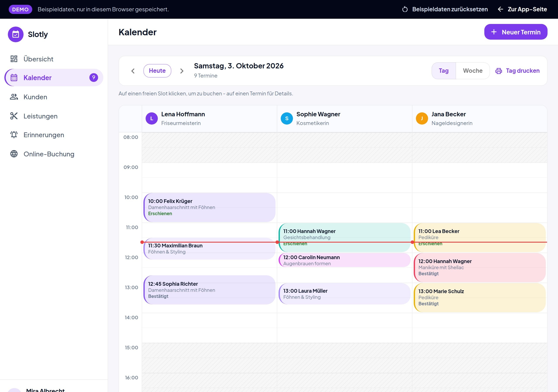Click the Slotly calendar logo icon
This screenshot has height=392, width=558.
[15, 34]
